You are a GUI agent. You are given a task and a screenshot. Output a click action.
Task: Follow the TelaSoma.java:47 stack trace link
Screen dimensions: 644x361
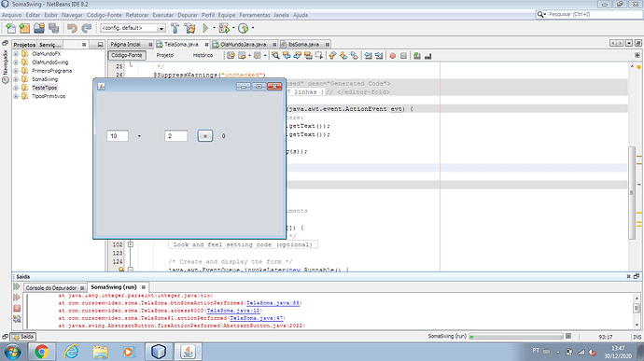(x=257, y=318)
